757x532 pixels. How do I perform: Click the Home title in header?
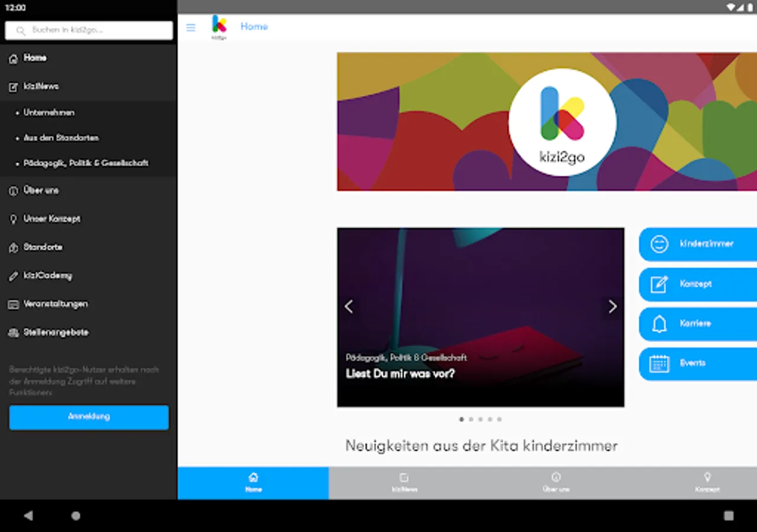[254, 27]
